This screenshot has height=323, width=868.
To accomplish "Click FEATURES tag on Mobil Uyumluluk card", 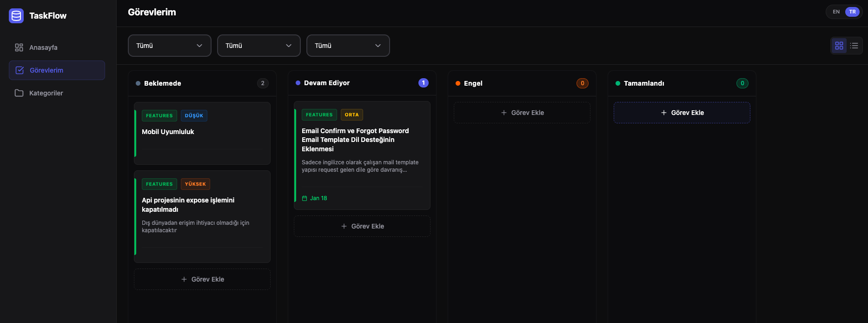I will [x=159, y=115].
